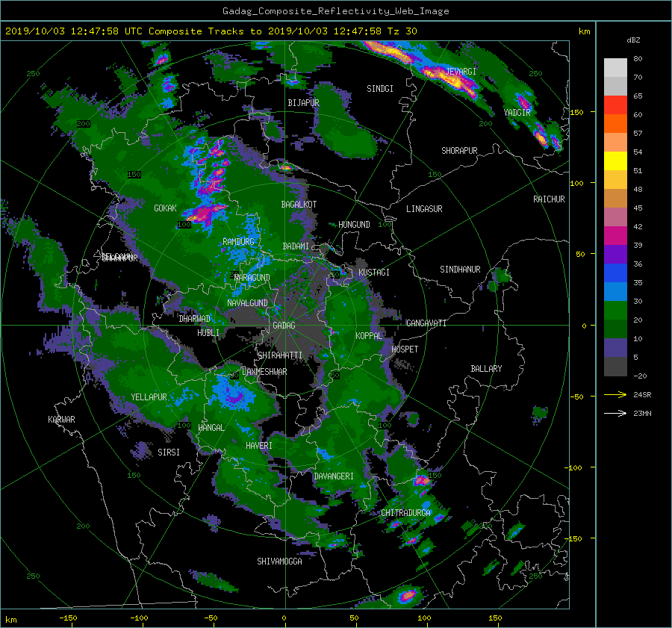Click the NARAGUND city label
The image size is (672, 628).
pos(252,278)
